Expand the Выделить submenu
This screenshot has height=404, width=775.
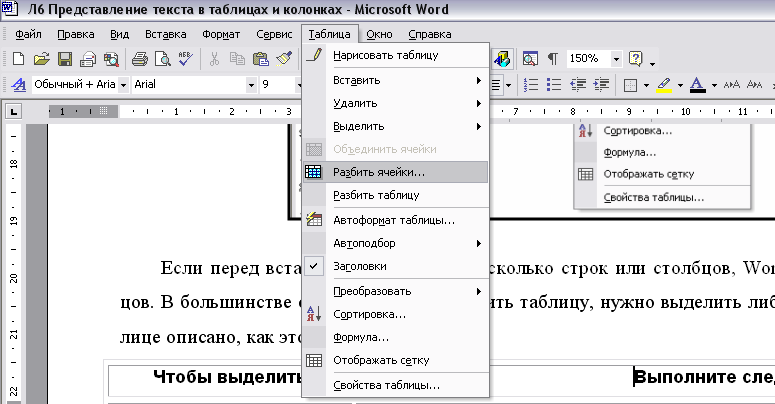395,126
